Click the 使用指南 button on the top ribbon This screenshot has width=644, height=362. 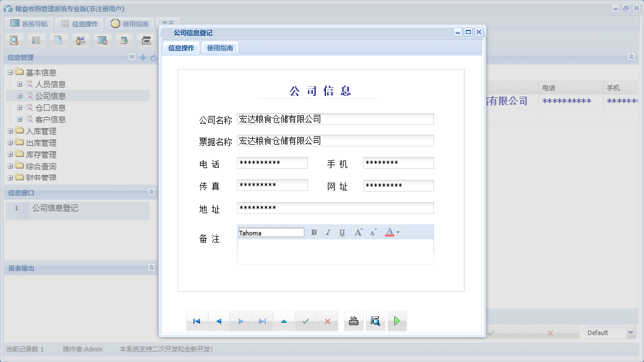(x=131, y=23)
